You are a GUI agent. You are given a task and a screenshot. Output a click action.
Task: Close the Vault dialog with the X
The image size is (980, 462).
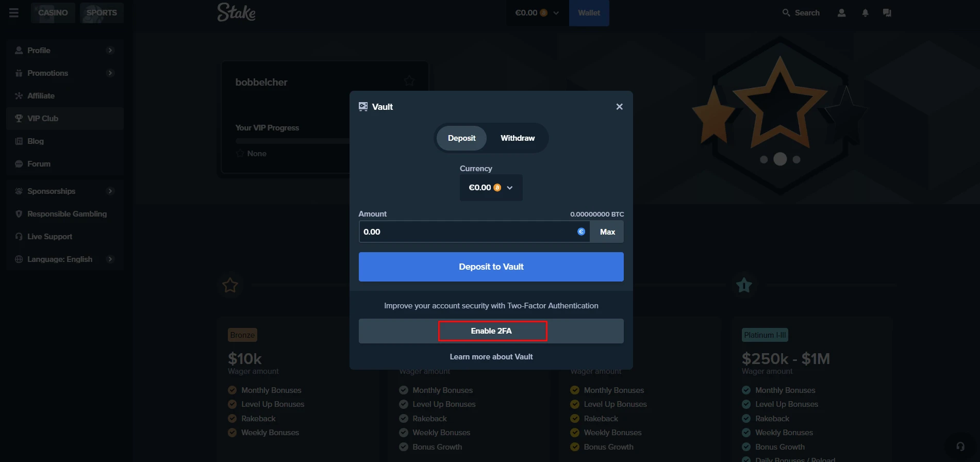click(x=619, y=107)
